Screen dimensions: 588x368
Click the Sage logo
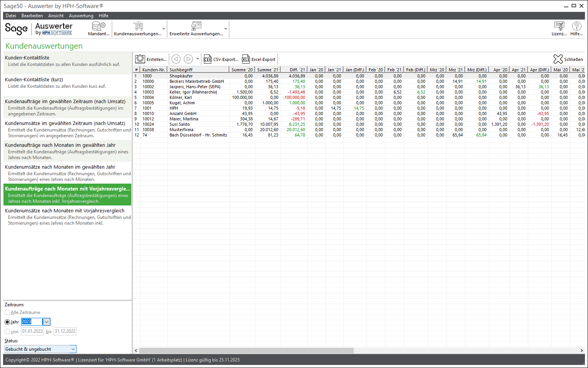pos(16,29)
